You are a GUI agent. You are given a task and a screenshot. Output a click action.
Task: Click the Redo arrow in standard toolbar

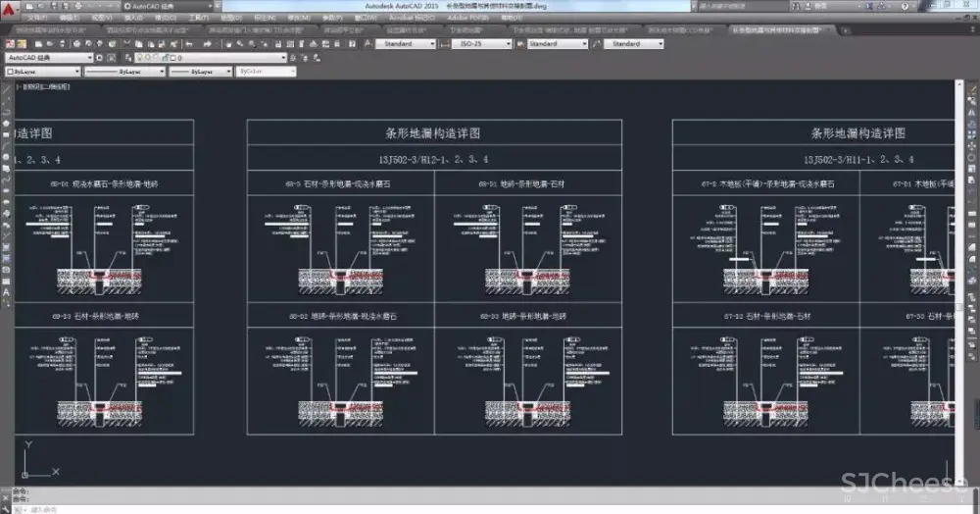click(206, 44)
